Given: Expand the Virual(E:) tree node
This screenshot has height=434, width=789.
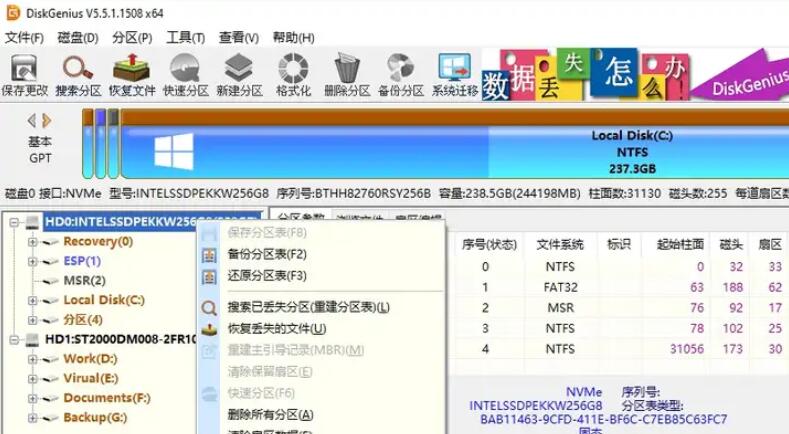Looking at the screenshot, I should pos(33,379).
